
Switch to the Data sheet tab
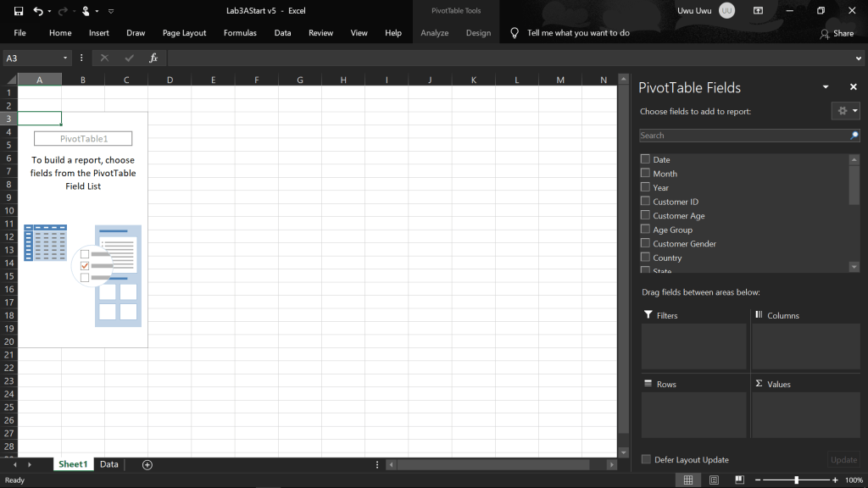point(109,464)
